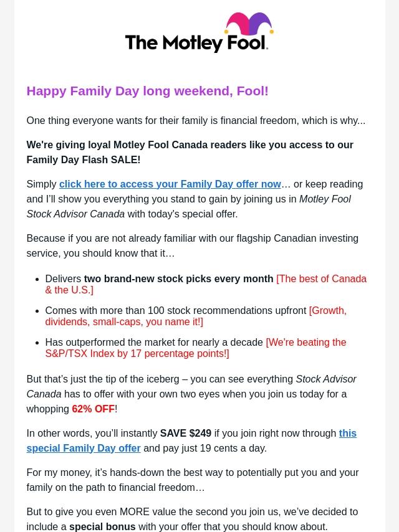Click red 'S&P/TSX Index by 17 percentage points' text
The width and height of the screenshot is (399, 532).
click(x=137, y=354)
